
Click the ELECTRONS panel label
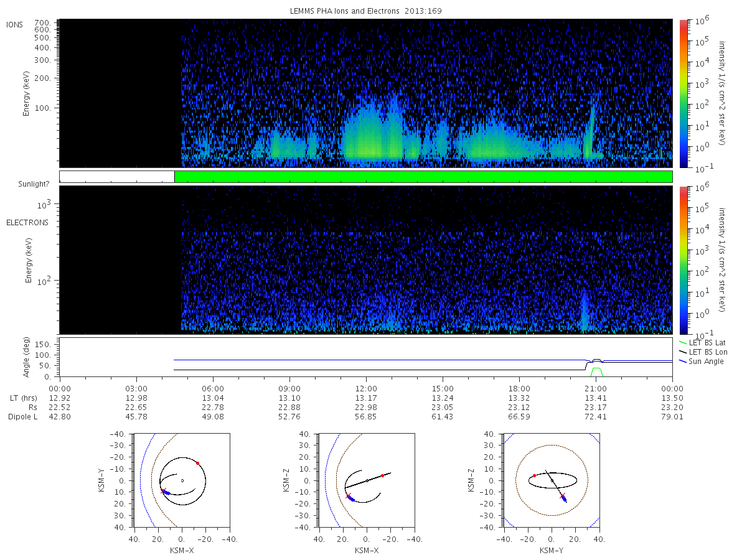[x=27, y=222]
